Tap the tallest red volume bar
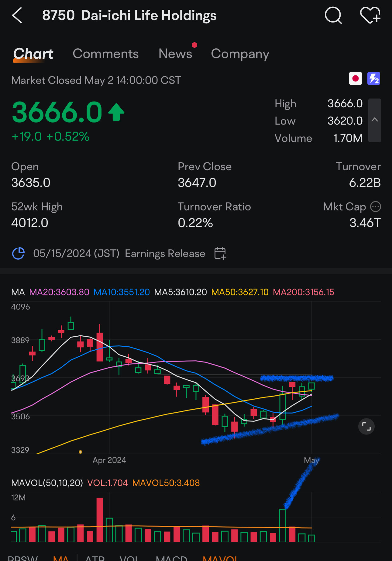Viewport: 392px width, 561px height. pyautogui.click(x=100, y=520)
